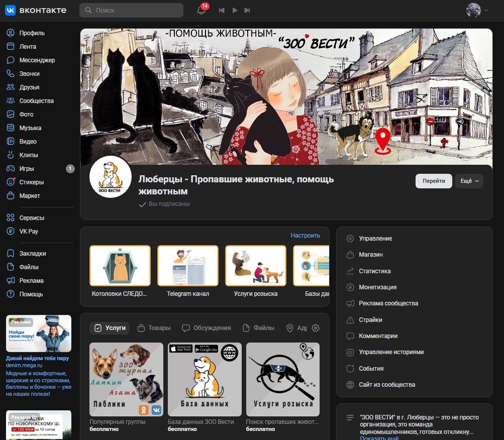Viewport: 504px width, 440px height.
Task: Open База данных service card
Action: tap(205, 379)
